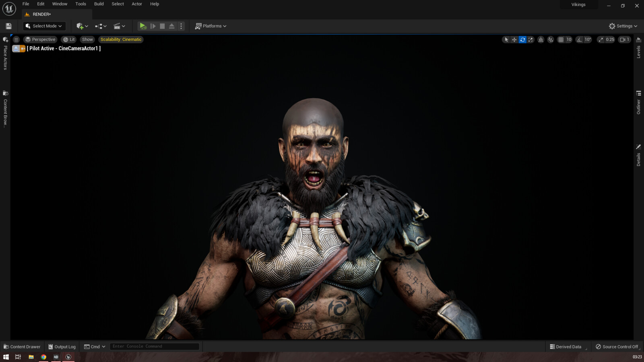Open the camera speed control
The width and height of the screenshot is (644, 362).
[x=625, y=39]
